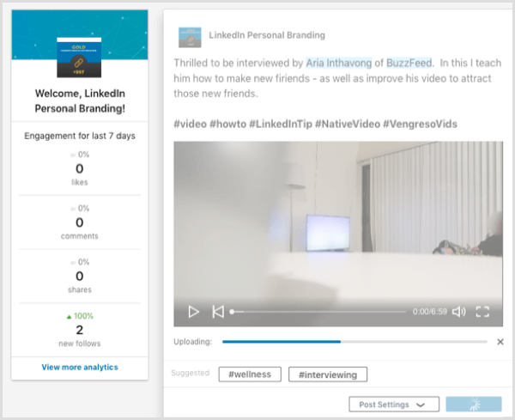Click the uploading progress bar

pos(354,342)
